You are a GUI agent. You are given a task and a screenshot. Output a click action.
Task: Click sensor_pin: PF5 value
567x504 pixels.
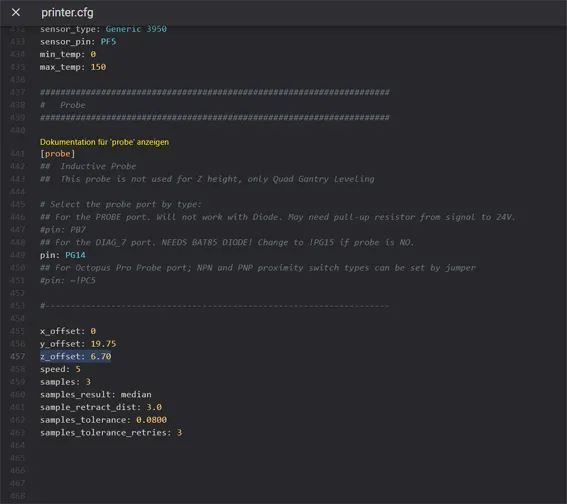(x=108, y=42)
